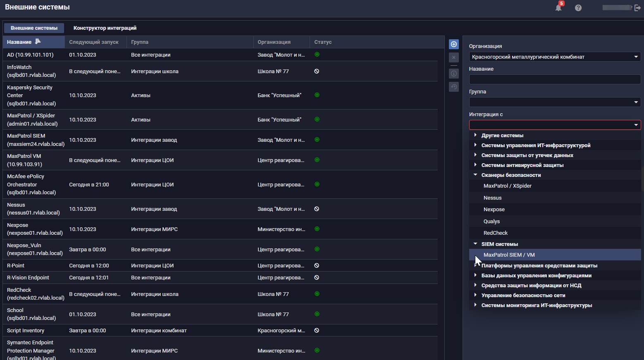Click the sort icon in Название header
The image size is (644, 360).
pos(38,41)
